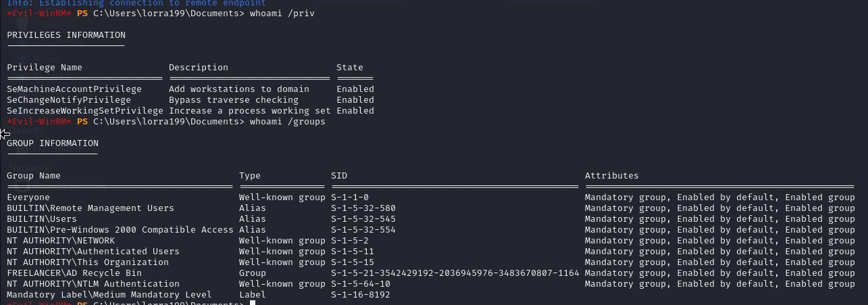Click the 'whoami /groups' command text
Screen dimensions: 868x305
[287, 122]
